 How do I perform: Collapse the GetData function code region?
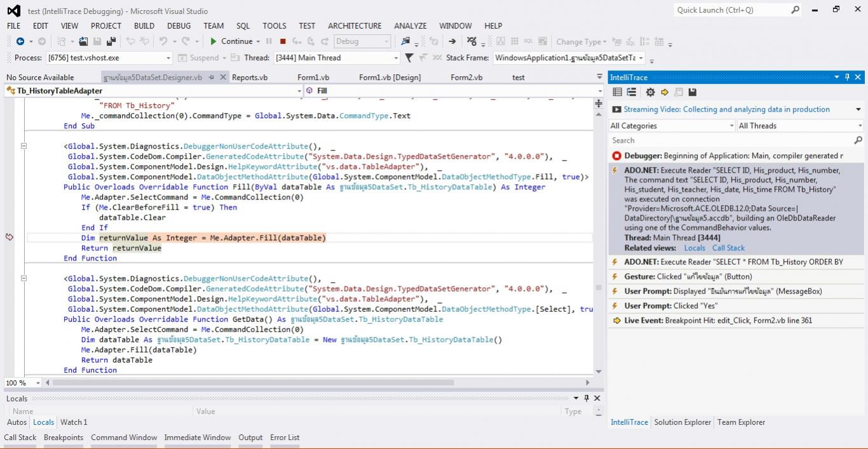coord(24,278)
